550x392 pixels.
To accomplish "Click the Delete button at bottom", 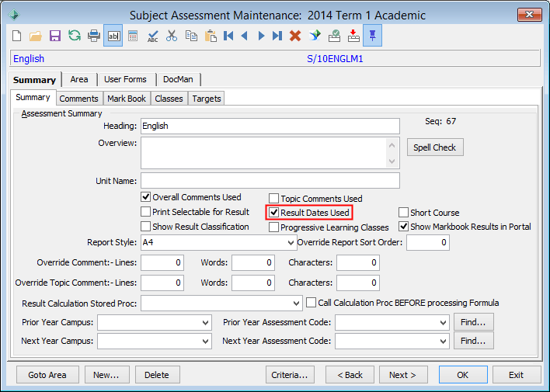I will (x=157, y=375).
